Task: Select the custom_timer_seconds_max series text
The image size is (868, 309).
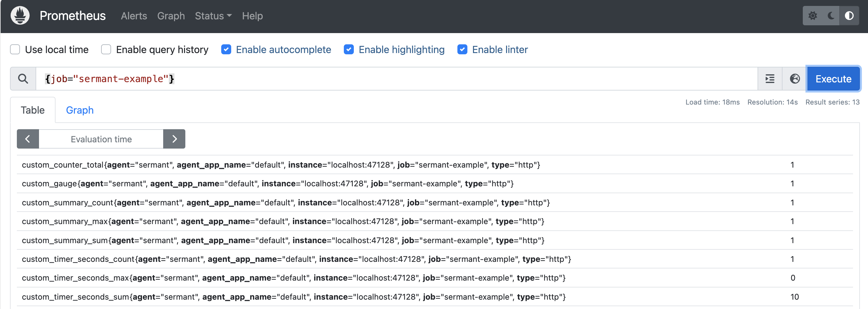Action: (x=294, y=278)
